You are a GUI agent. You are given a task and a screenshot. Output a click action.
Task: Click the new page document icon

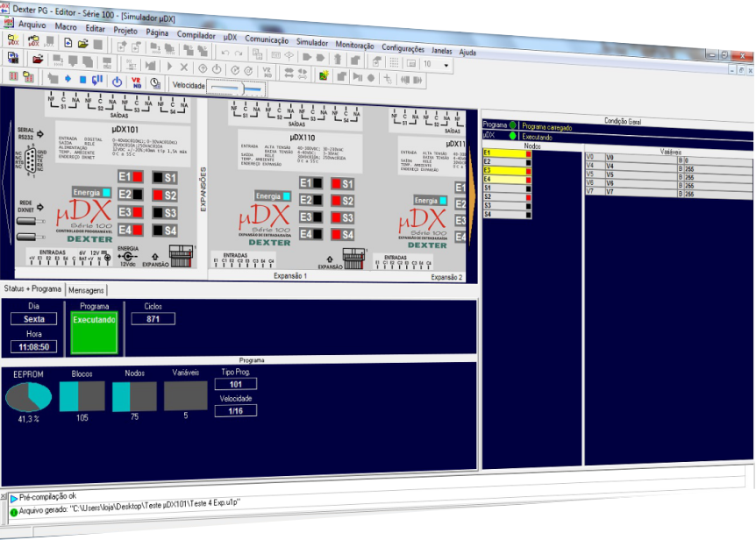[68, 43]
